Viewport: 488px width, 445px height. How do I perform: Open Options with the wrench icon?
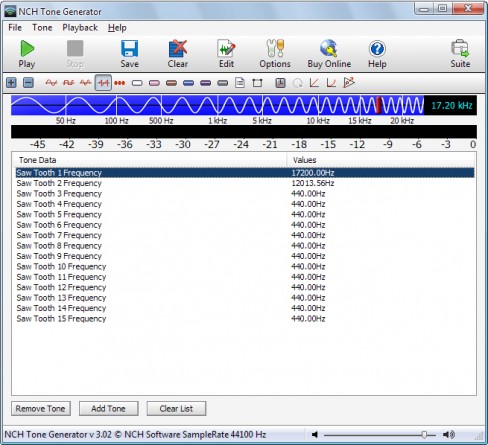pos(275,54)
